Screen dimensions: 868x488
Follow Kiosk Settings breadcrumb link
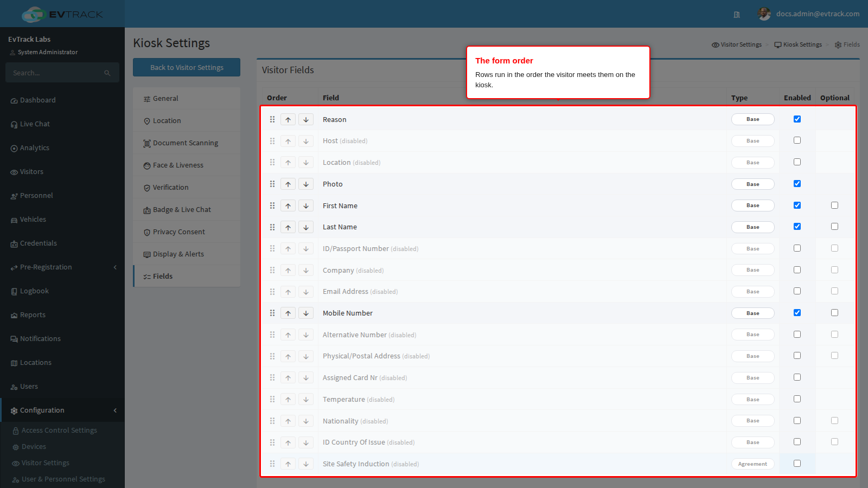point(798,44)
